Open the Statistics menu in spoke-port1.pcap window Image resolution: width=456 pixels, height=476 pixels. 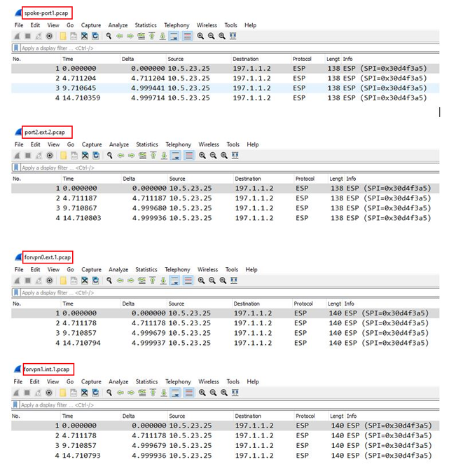[146, 25]
